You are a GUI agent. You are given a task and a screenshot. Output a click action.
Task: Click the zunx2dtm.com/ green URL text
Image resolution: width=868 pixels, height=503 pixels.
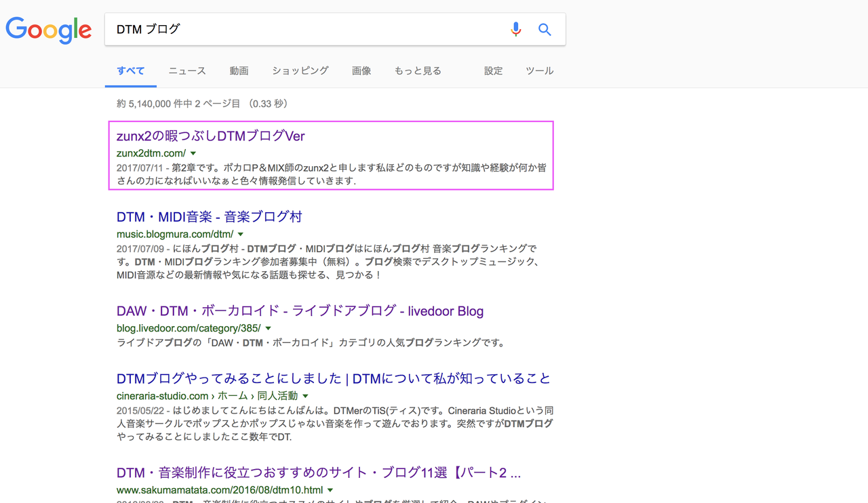click(x=151, y=154)
